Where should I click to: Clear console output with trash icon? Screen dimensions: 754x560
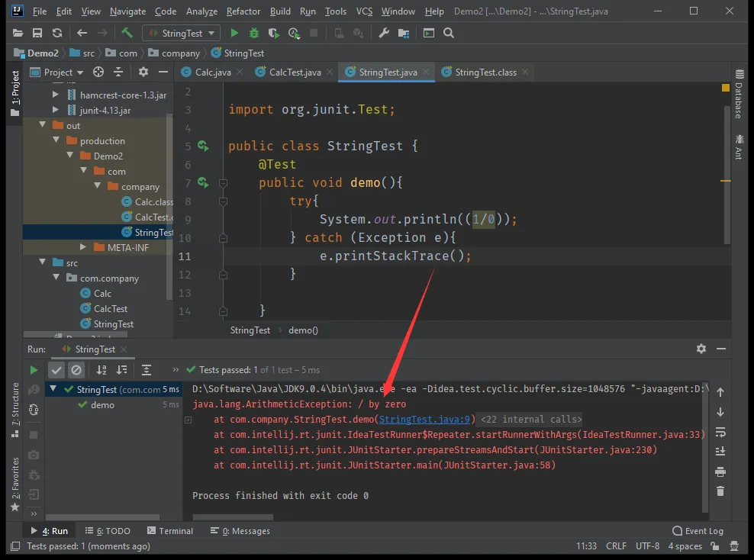[x=720, y=492]
